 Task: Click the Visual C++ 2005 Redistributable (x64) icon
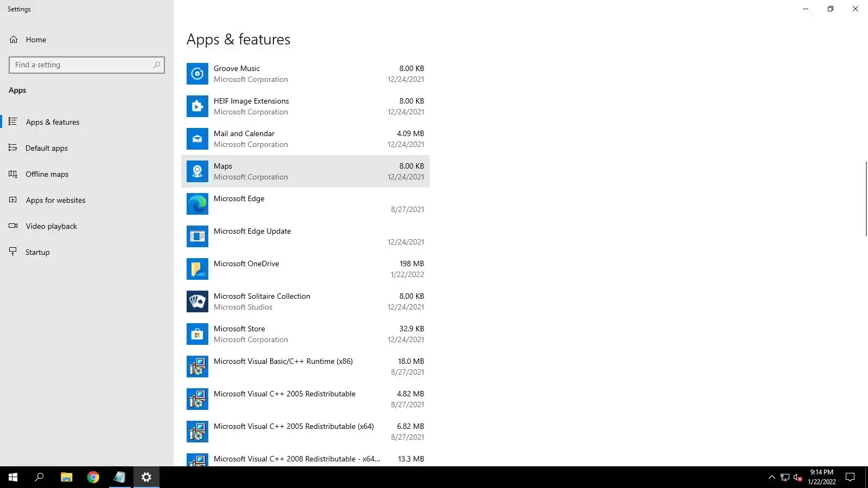click(x=197, y=432)
